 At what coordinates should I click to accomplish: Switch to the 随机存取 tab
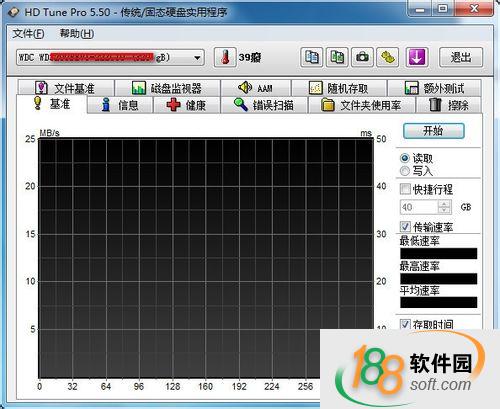click(x=339, y=88)
